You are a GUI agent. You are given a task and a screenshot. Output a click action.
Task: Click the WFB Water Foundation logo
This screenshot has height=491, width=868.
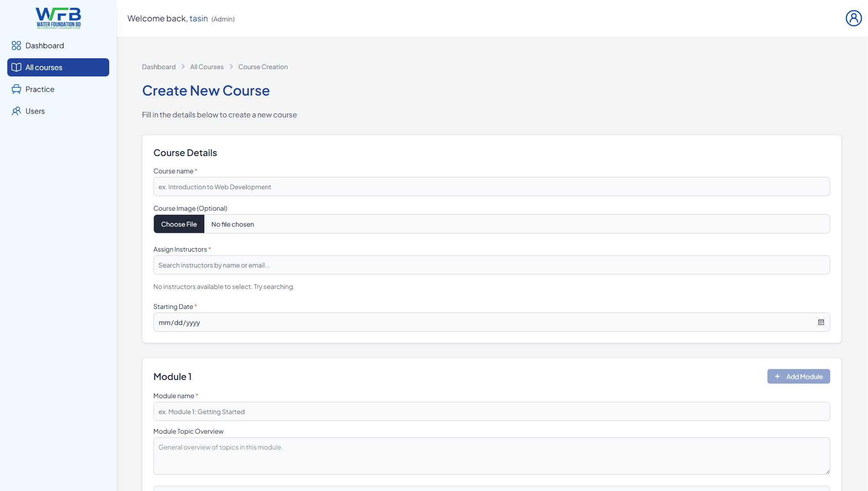point(58,18)
